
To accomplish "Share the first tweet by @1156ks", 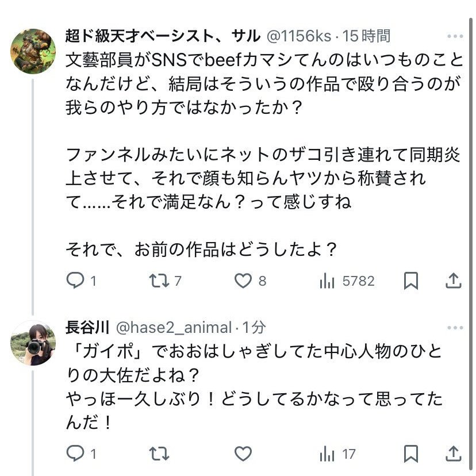I will coord(454,281).
